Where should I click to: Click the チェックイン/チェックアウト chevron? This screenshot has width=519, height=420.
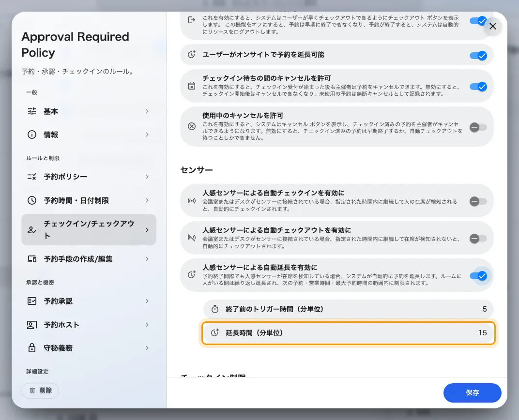pos(147,230)
